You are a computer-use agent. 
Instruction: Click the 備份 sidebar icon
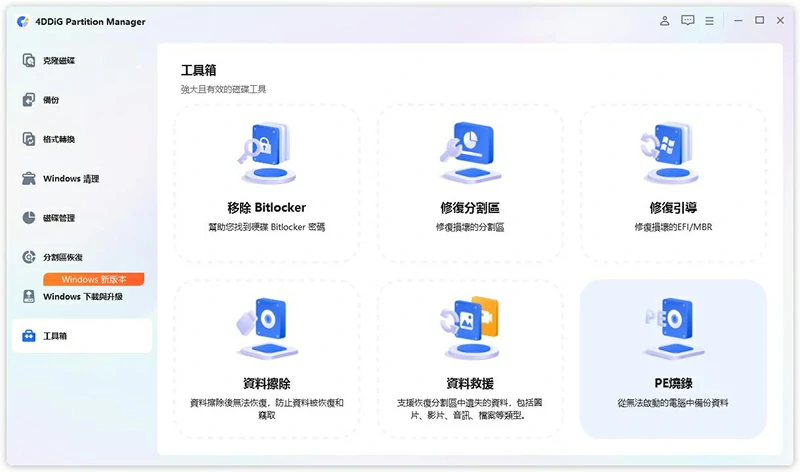click(x=29, y=100)
